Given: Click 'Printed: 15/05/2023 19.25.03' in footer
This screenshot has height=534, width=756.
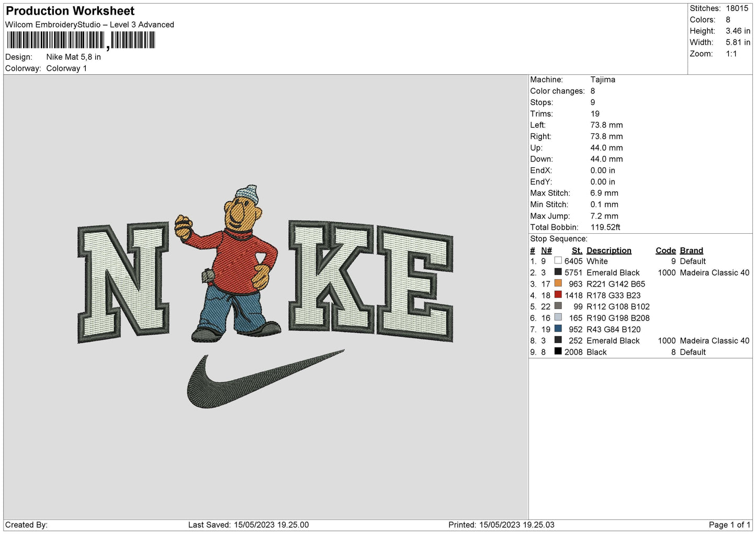Looking at the screenshot, I should [501, 525].
